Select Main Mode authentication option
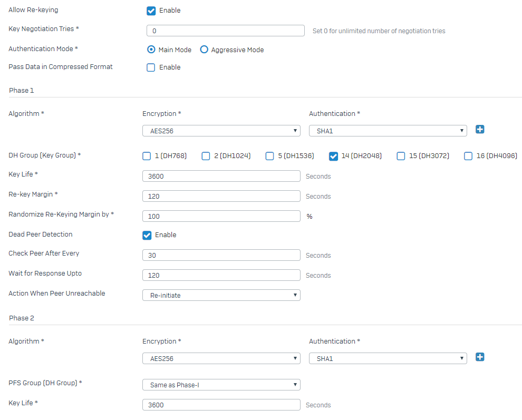This screenshot has width=522, height=420. click(x=151, y=50)
